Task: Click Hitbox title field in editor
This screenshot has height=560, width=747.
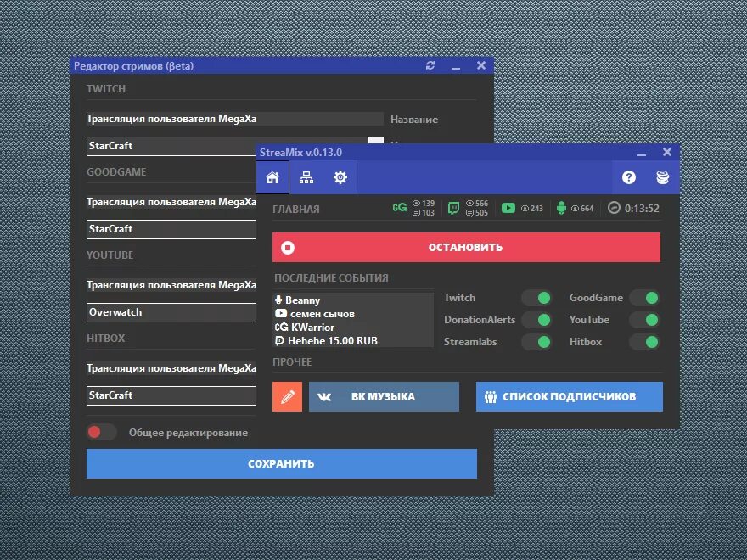Action: 171,368
